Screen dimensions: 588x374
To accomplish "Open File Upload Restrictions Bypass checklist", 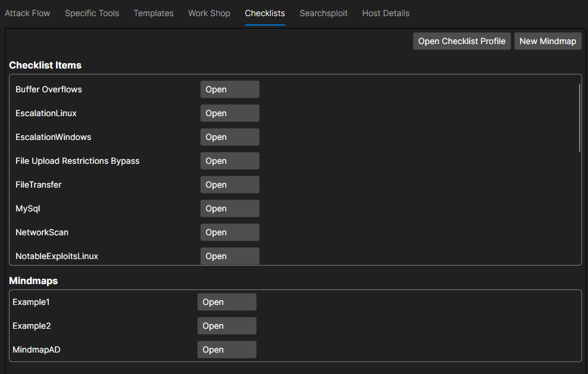I will [229, 161].
